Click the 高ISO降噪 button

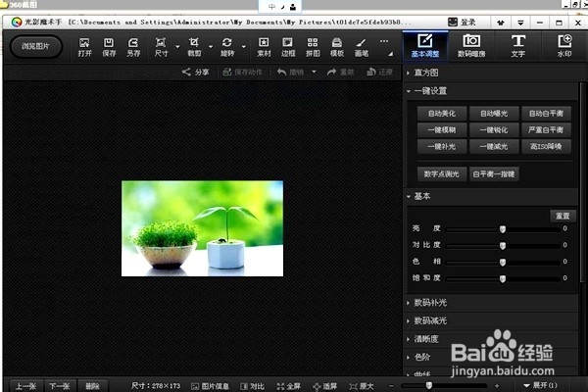(x=546, y=146)
